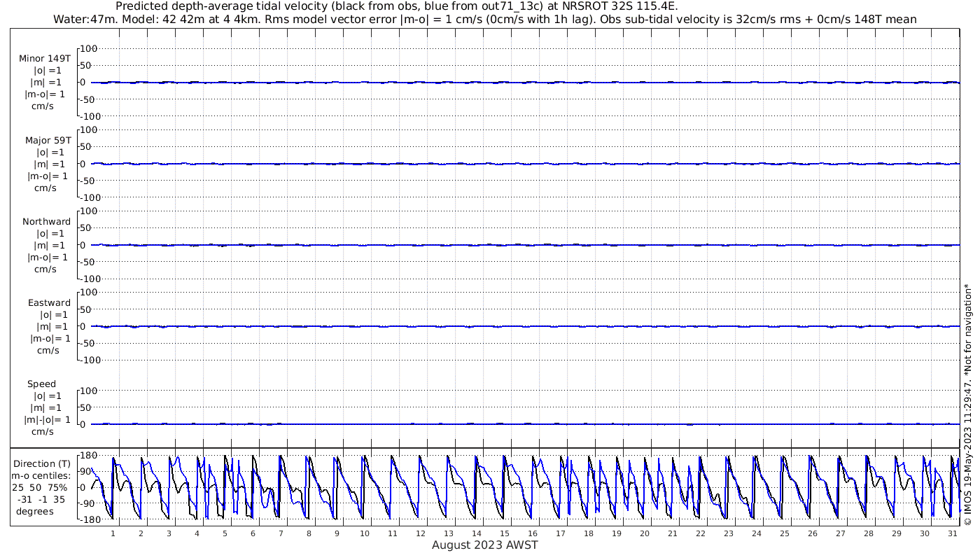
Task: Click '|m|-|o|= 1' under Speed
Action: click(47, 420)
